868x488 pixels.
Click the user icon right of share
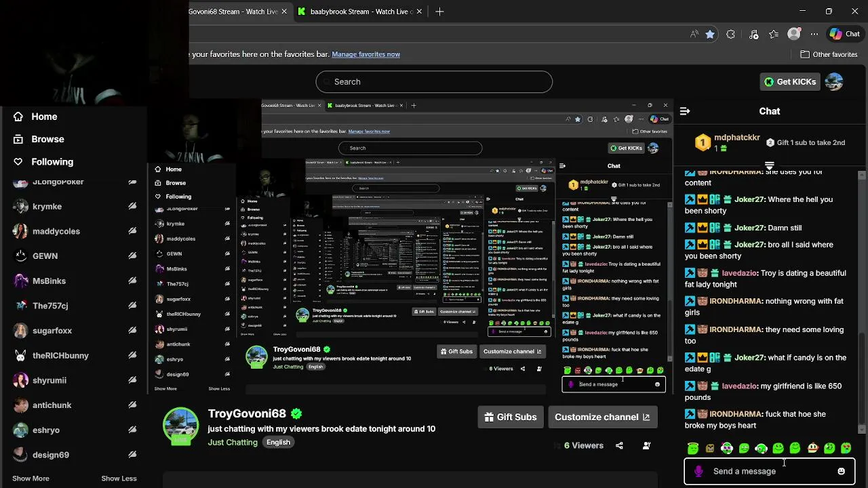(646, 445)
